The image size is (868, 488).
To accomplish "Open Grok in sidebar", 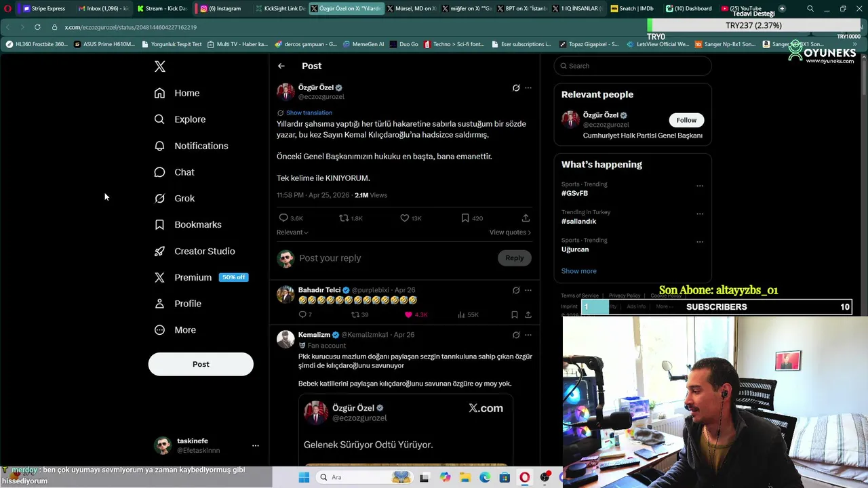I will [x=174, y=199].
